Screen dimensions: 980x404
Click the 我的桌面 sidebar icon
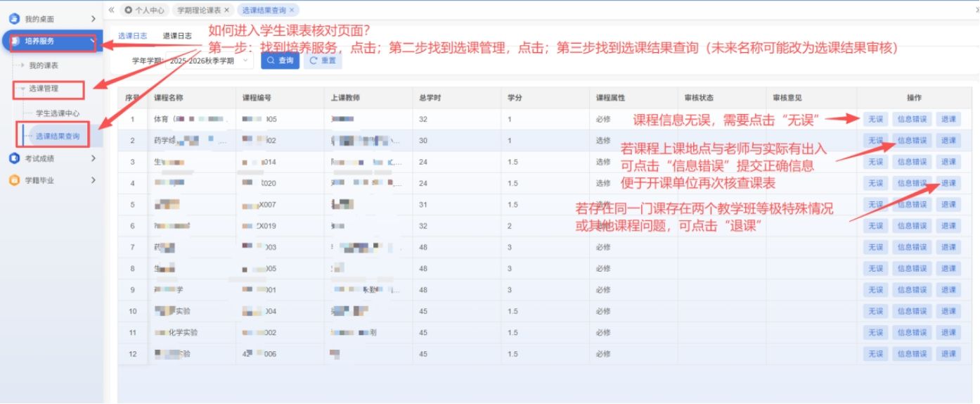(x=14, y=18)
